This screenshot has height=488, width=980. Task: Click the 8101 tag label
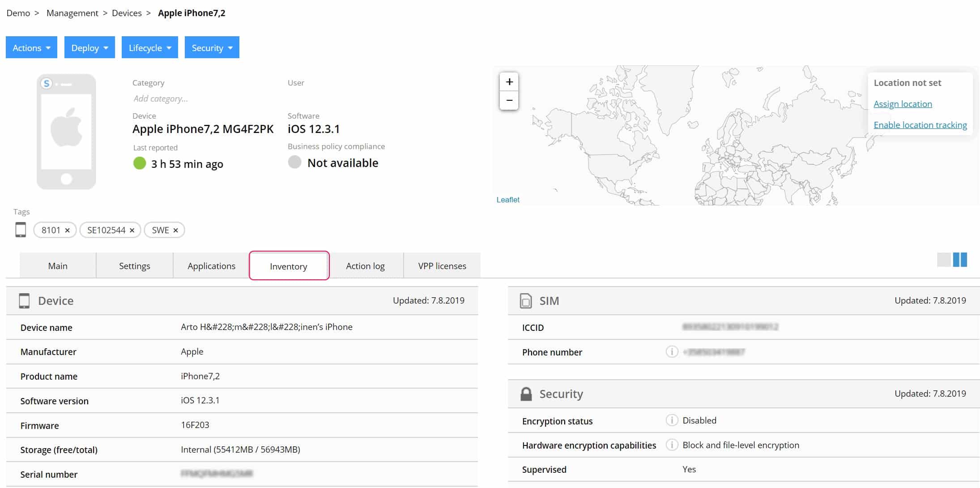coord(51,230)
